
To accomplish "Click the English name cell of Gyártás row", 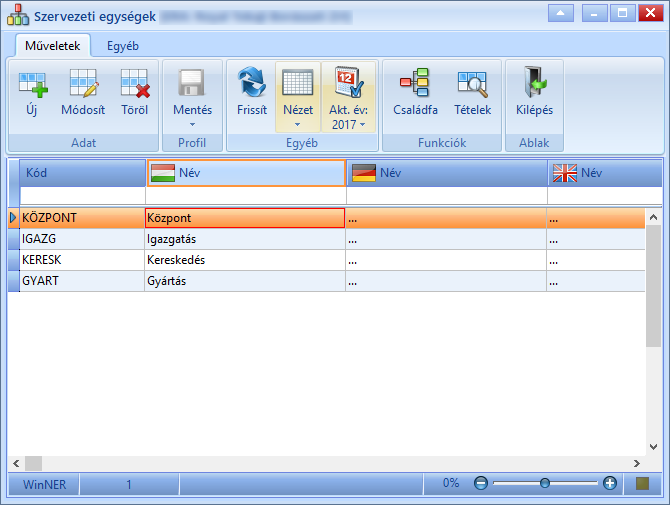I will 596,281.
